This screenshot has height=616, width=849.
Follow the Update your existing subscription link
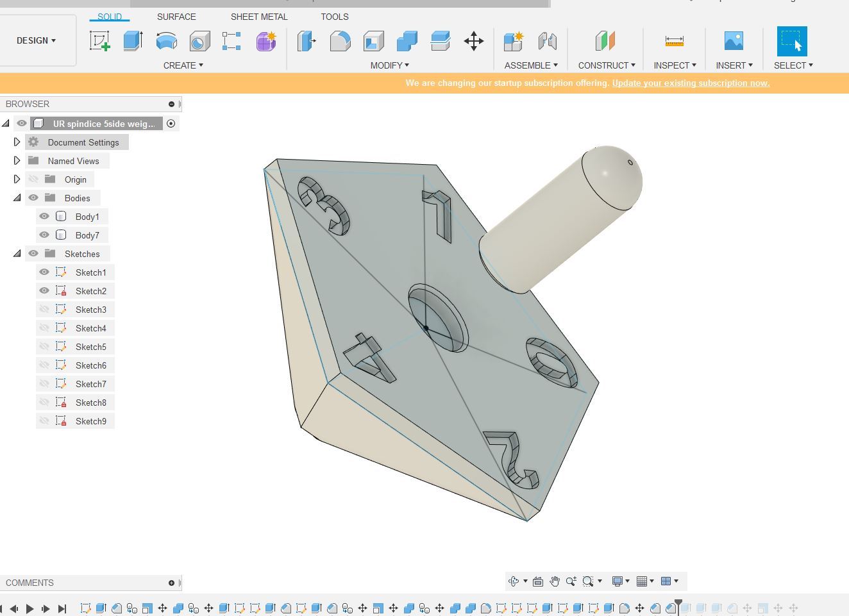point(691,83)
